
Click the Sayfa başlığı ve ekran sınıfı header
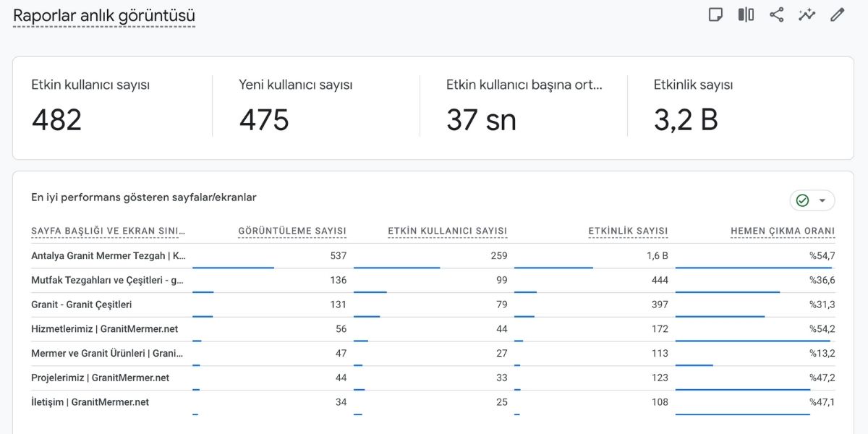(x=109, y=231)
